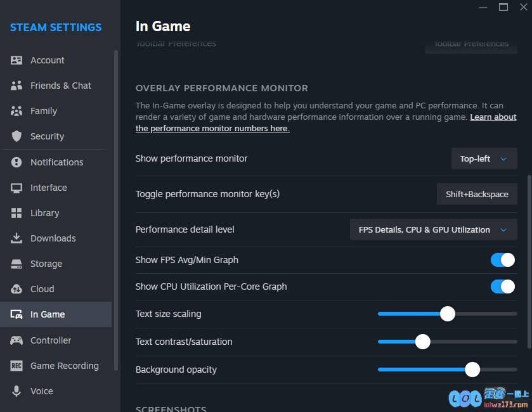Open the performance monitor numbers link

tap(326, 123)
